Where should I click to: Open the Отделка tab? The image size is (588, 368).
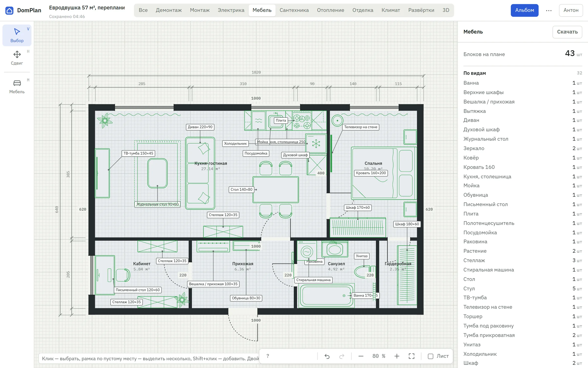[363, 10]
